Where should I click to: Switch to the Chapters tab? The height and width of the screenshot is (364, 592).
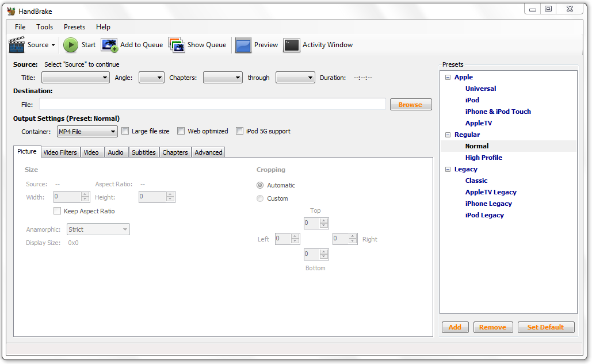click(175, 152)
